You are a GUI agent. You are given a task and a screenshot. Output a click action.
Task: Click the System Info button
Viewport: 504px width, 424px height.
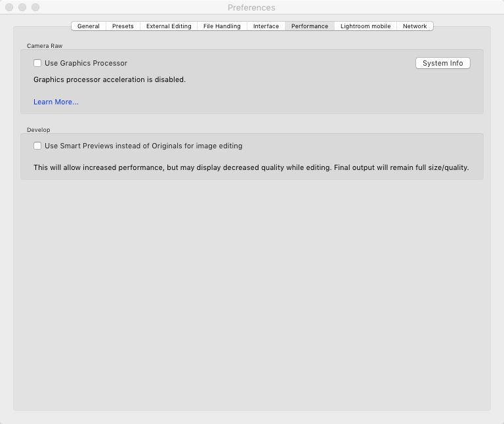click(442, 63)
